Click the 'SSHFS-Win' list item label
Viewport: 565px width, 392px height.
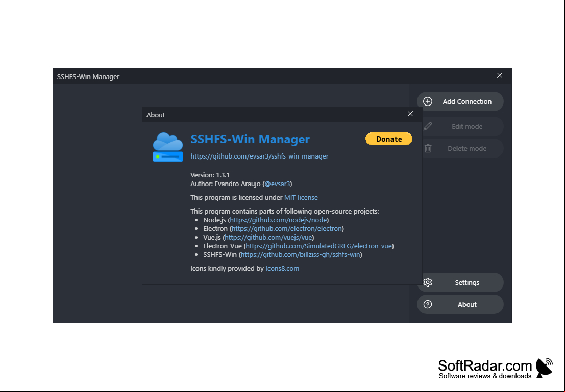[x=220, y=254]
